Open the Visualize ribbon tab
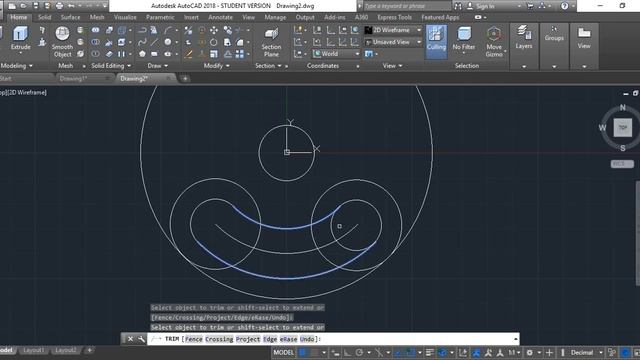The height and width of the screenshot is (360, 640). [125, 17]
